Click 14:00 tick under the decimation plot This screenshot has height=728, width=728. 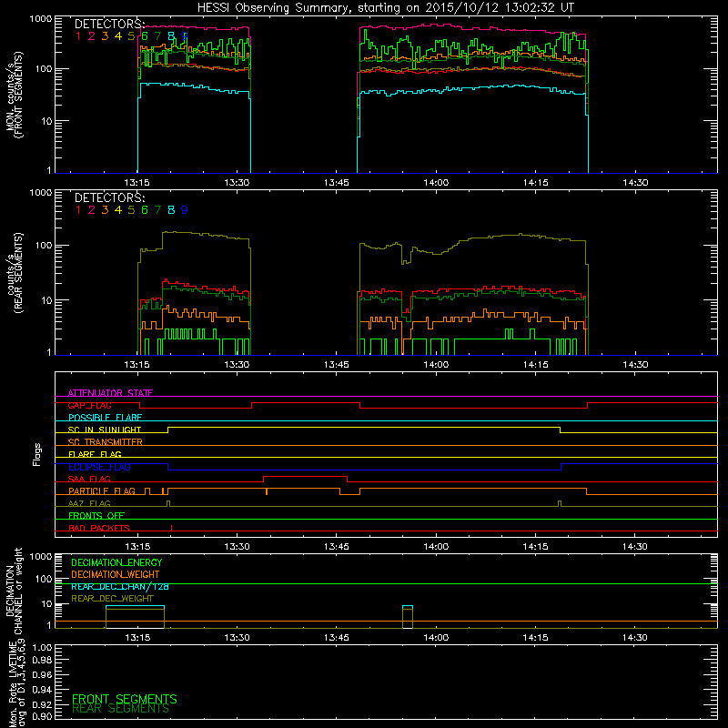[x=436, y=638]
